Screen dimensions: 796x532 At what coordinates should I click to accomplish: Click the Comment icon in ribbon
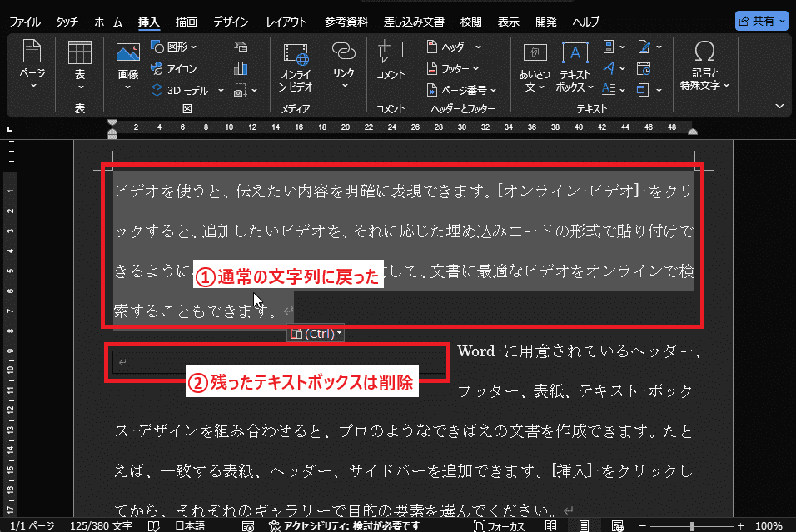coord(390,62)
